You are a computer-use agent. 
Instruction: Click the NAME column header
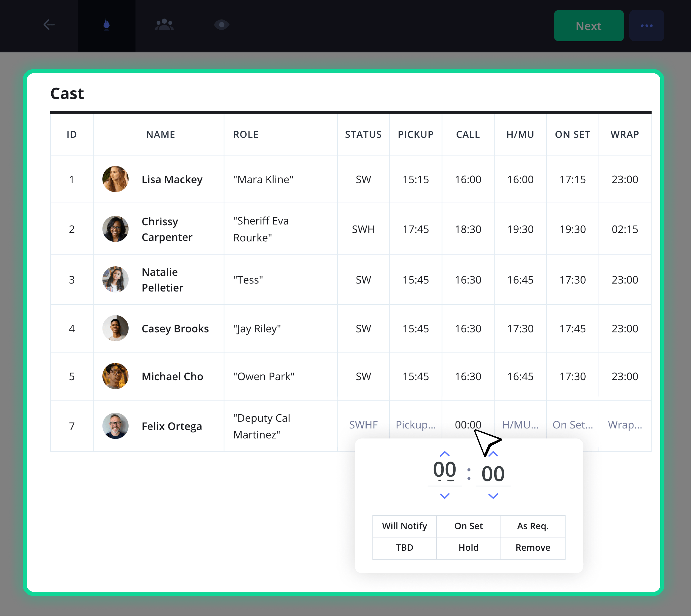160,134
